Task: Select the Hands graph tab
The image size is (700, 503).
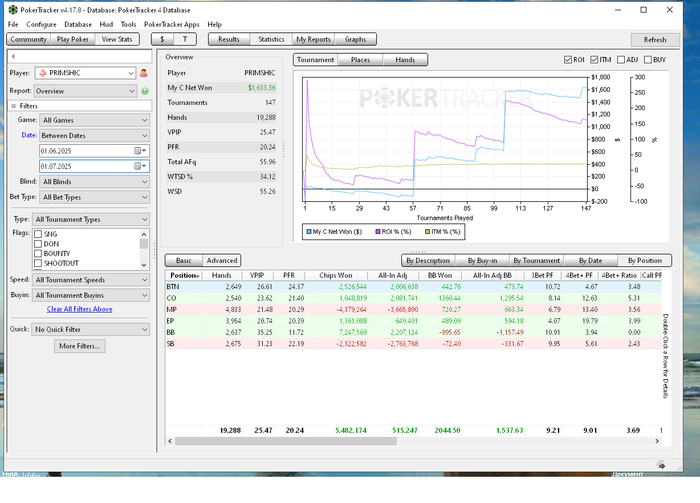Action: tap(405, 60)
